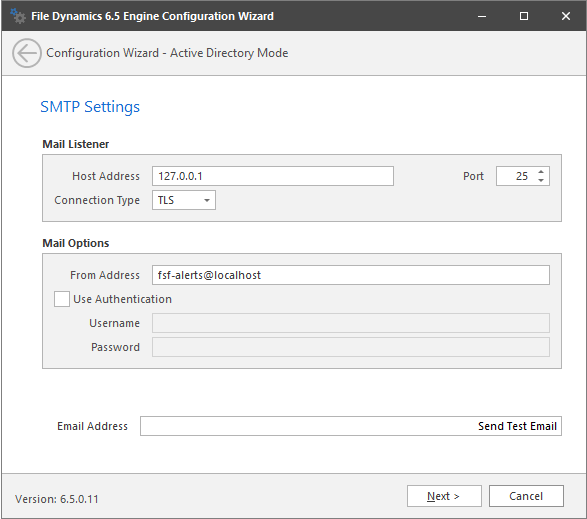Click the Send Test Email button
Viewport: 587px width, 519px height.
(x=517, y=426)
